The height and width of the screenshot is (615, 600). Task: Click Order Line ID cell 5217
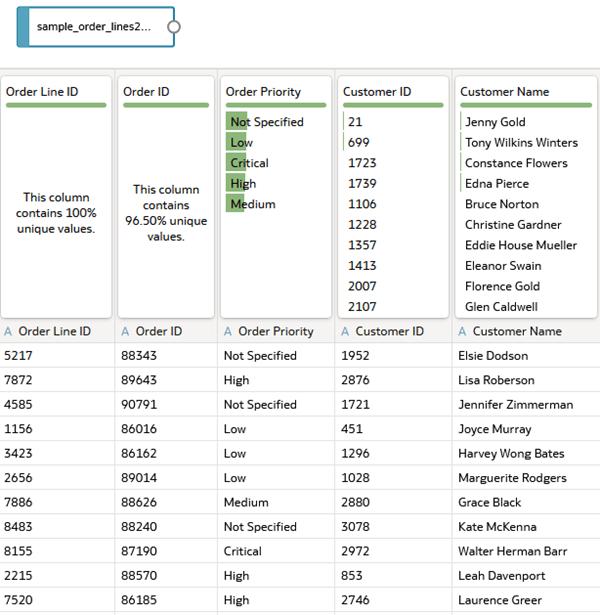click(x=57, y=356)
